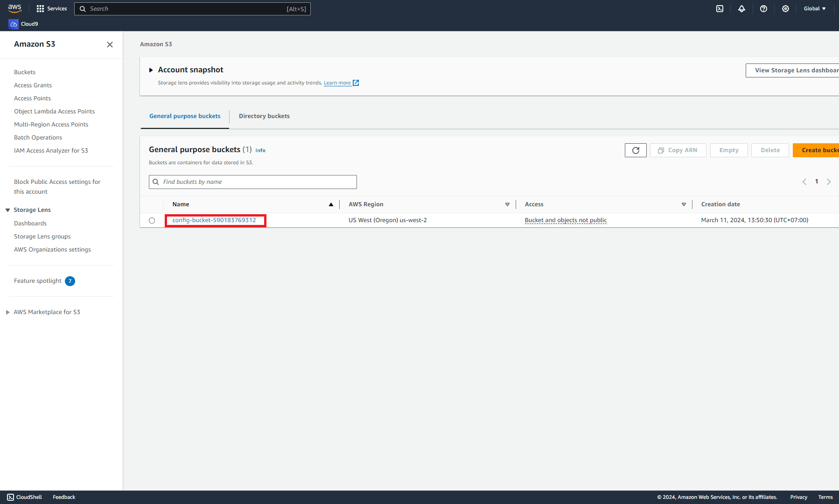Open Storage Lens groups

pos(42,237)
